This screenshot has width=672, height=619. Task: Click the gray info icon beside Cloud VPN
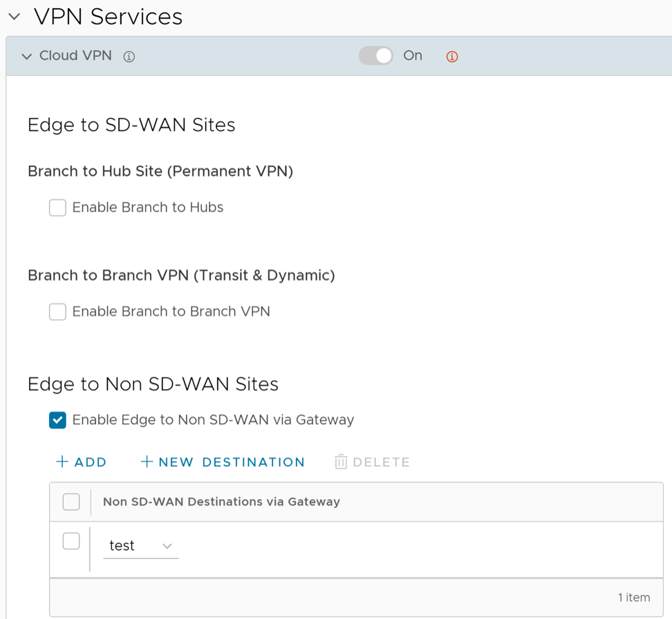pos(129,57)
